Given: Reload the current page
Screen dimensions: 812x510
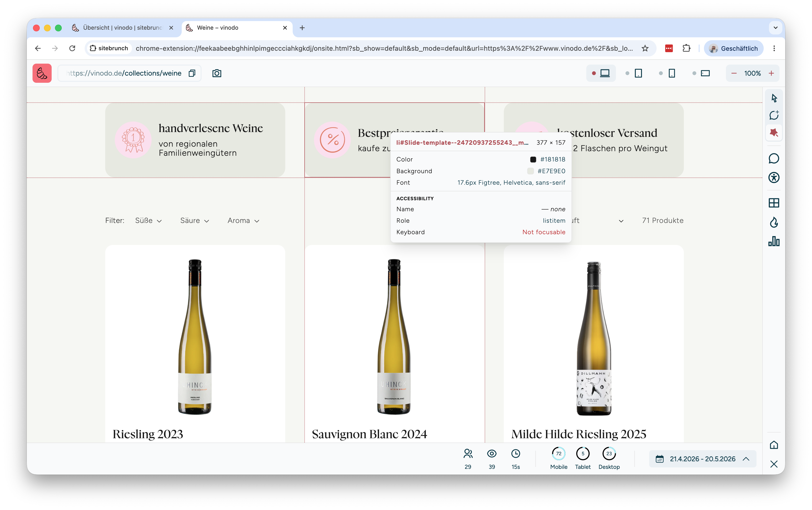Looking at the screenshot, I should click(72, 48).
